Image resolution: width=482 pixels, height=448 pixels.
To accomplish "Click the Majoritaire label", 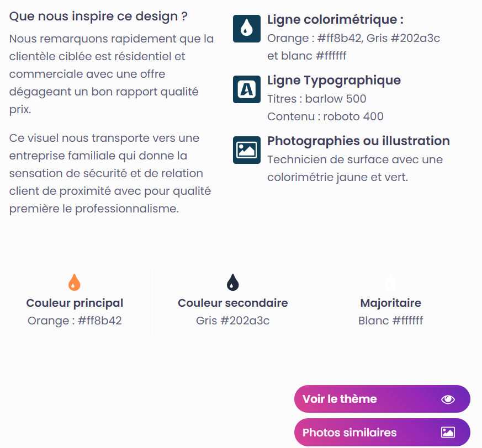I will (391, 303).
